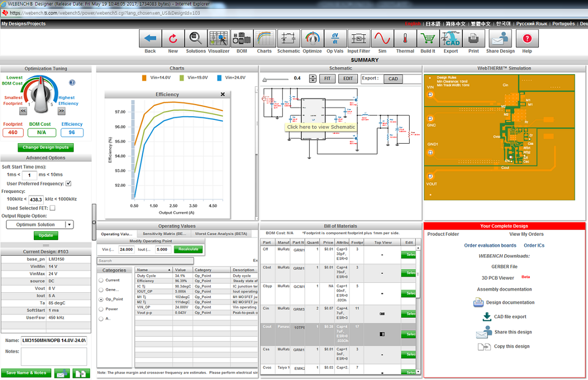
Task: Sort operating values by Name column
Action: click(154, 270)
